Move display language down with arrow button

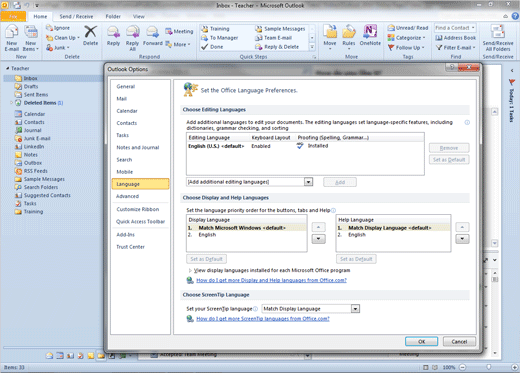(319, 239)
